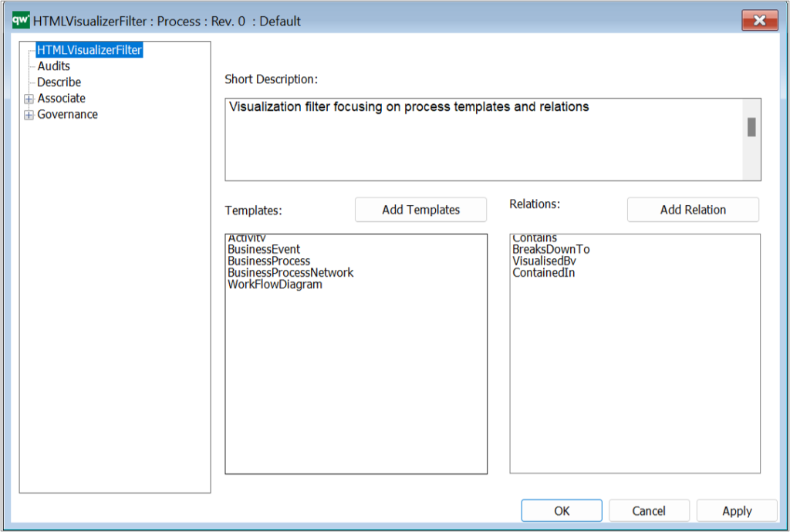This screenshot has width=790, height=532.
Task: Click the Add Templates button
Action: [x=420, y=209]
